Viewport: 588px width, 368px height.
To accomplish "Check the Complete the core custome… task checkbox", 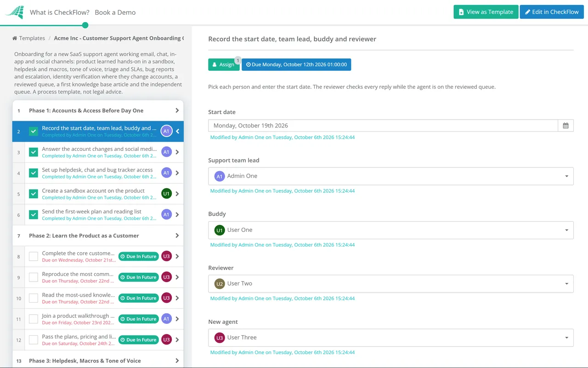I will click(34, 256).
